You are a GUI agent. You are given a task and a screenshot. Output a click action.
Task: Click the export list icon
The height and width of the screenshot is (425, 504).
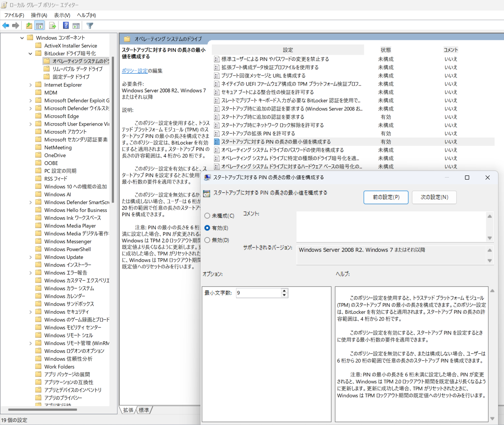(53, 25)
